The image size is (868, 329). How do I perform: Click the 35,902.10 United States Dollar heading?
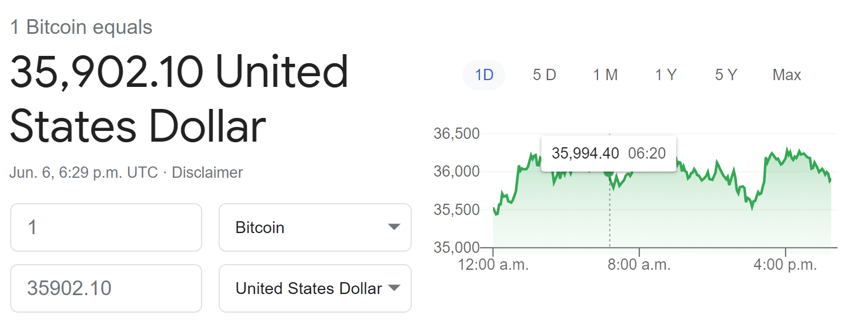179,98
